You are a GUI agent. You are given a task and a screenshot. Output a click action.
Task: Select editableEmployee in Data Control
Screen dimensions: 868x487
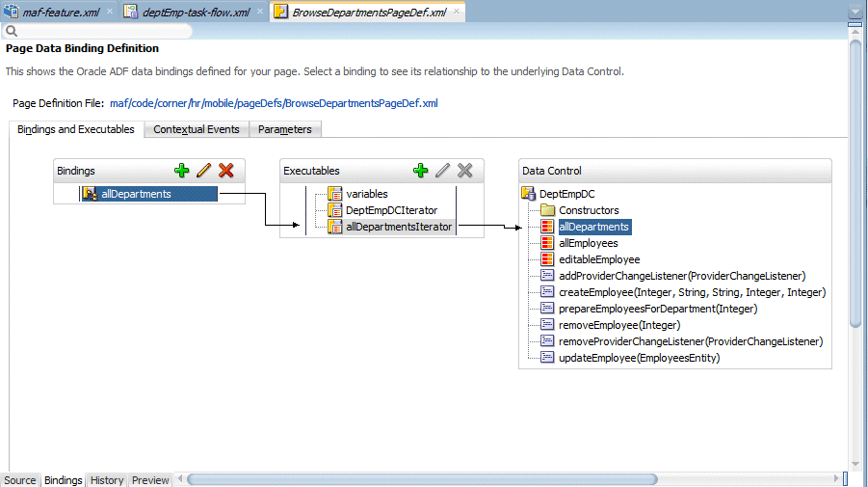click(599, 259)
